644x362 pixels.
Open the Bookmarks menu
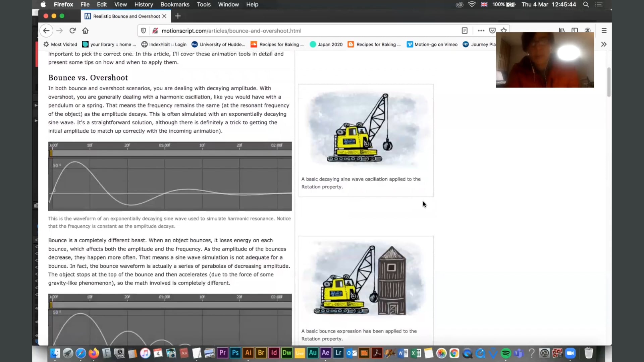point(175,4)
